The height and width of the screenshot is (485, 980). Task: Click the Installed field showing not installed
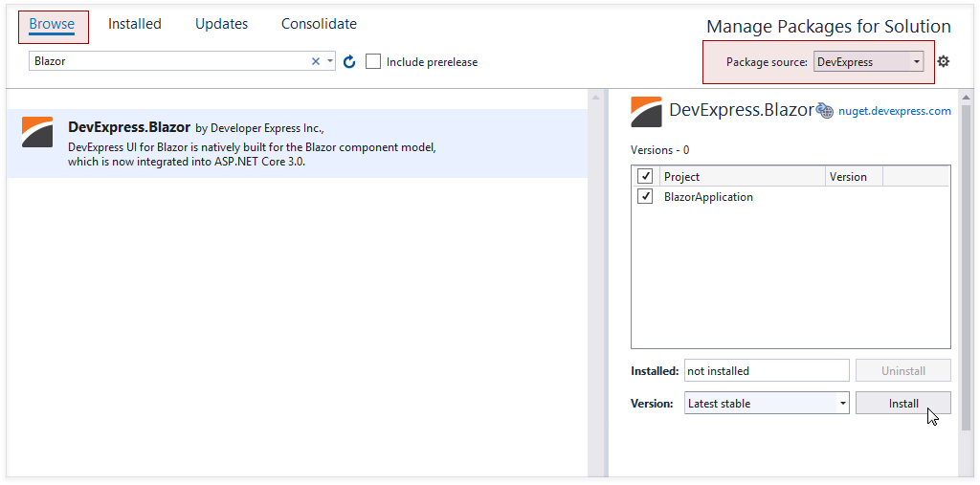point(767,370)
